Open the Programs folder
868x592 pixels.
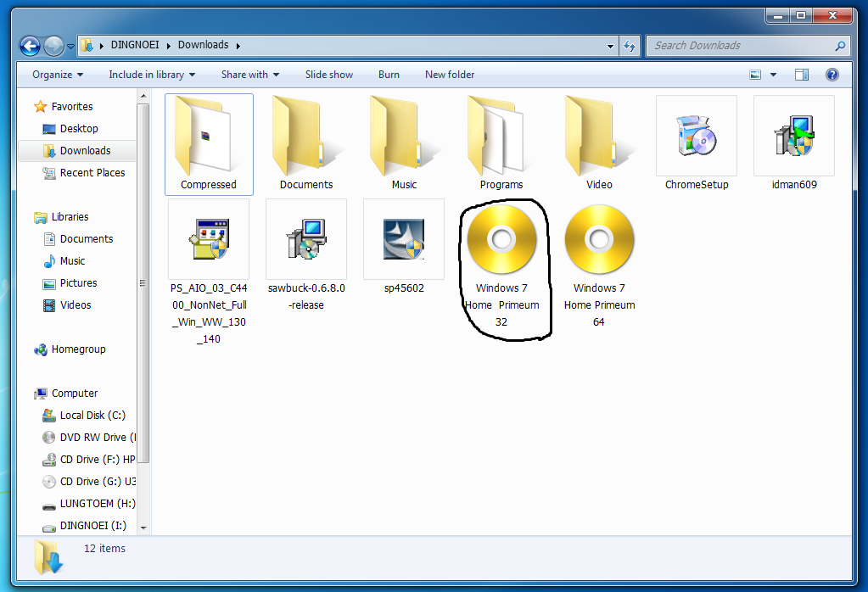[501, 144]
